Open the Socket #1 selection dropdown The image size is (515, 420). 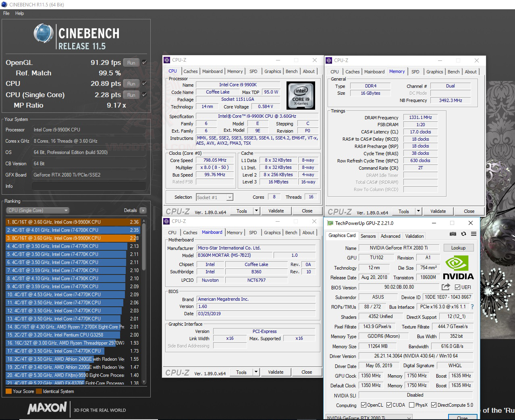point(214,197)
